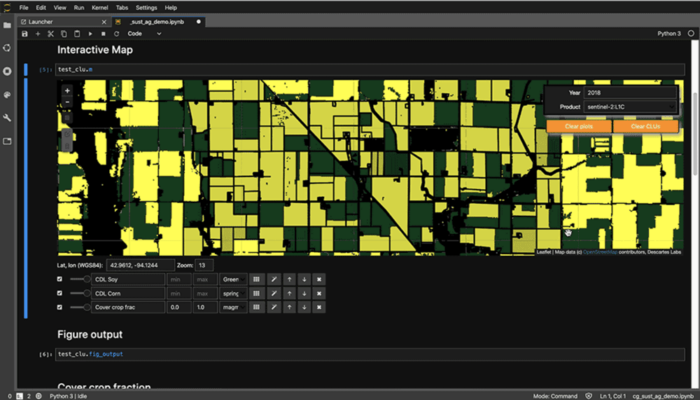The width and height of the screenshot is (700, 400).
Task: Zoom in on the map
Action: (67, 91)
